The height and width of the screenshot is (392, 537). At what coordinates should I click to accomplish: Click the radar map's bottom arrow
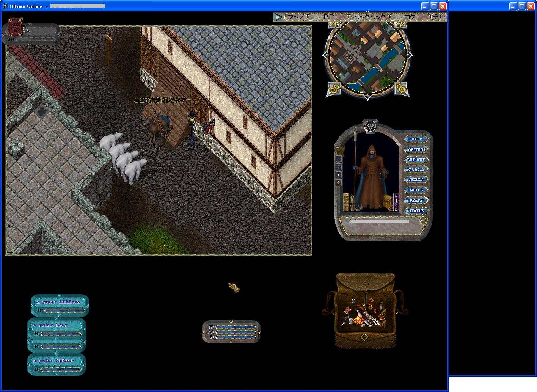(367, 98)
